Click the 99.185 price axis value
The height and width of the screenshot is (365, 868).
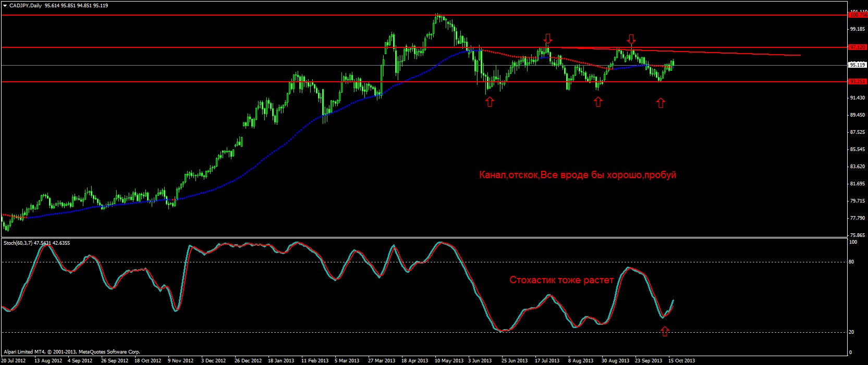point(858,29)
